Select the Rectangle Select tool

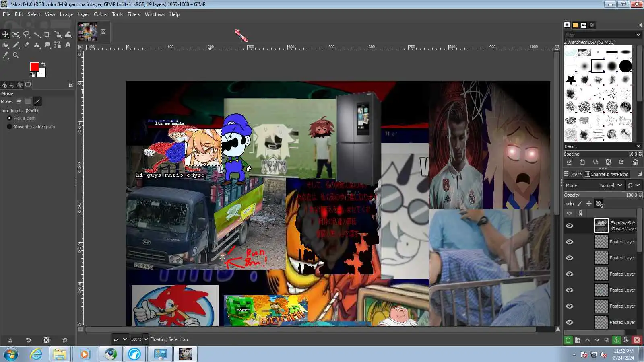pos(16,35)
